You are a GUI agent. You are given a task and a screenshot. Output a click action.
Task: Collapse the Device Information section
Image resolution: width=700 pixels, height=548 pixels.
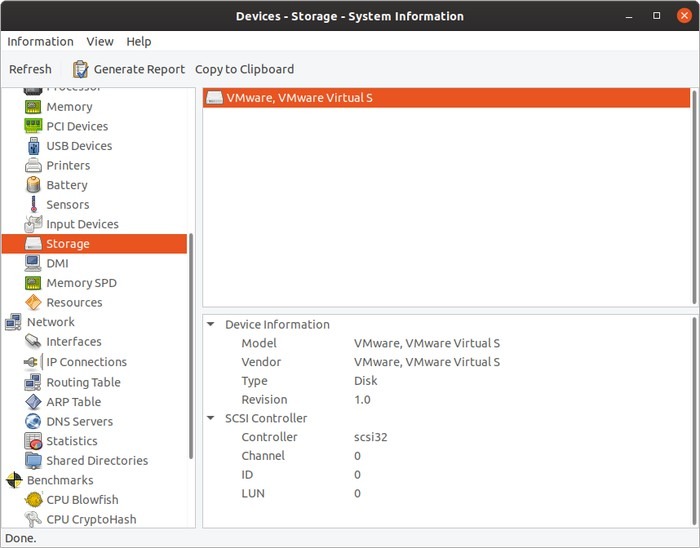coord(211,324)
